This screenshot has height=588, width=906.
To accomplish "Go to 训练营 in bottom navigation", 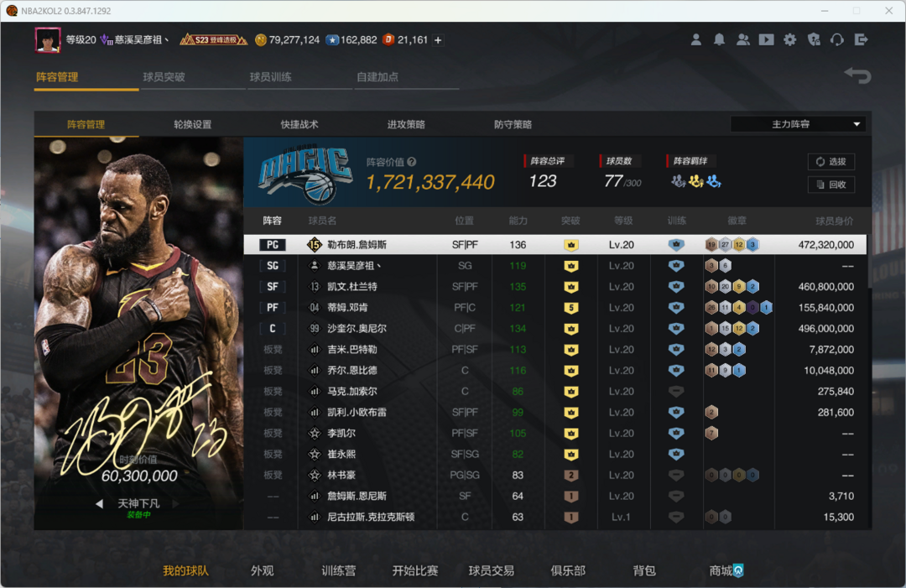I will tap(339, 570).
